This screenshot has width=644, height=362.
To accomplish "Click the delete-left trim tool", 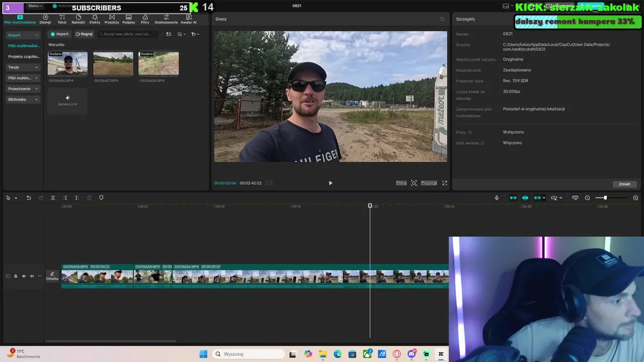I will tap(65, 198).
